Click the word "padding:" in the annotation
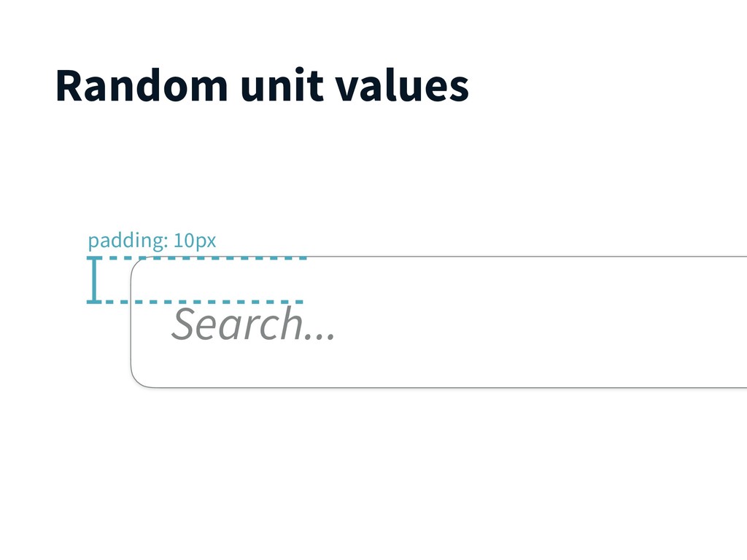 coord(128,241)
